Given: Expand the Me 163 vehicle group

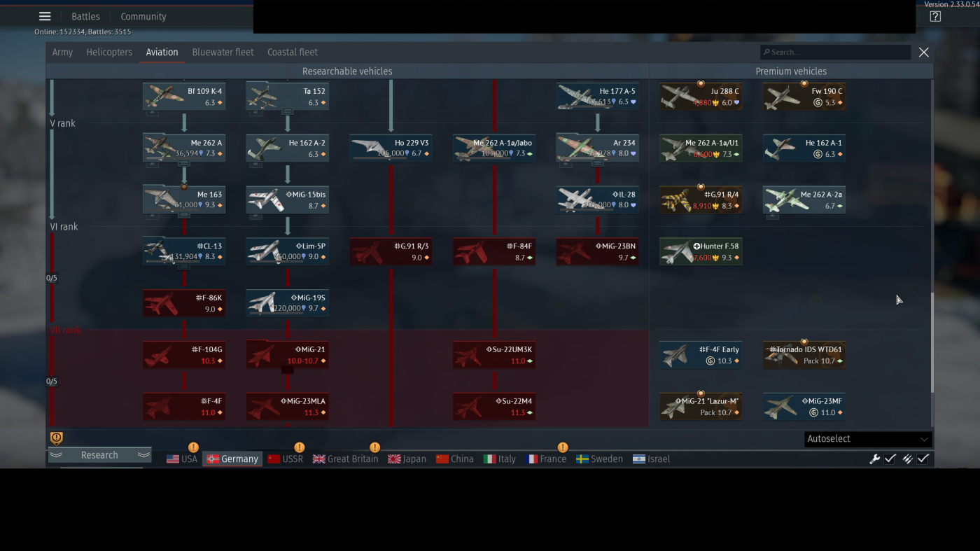Looking at the screenshot, I should click(x=184, y=215).
